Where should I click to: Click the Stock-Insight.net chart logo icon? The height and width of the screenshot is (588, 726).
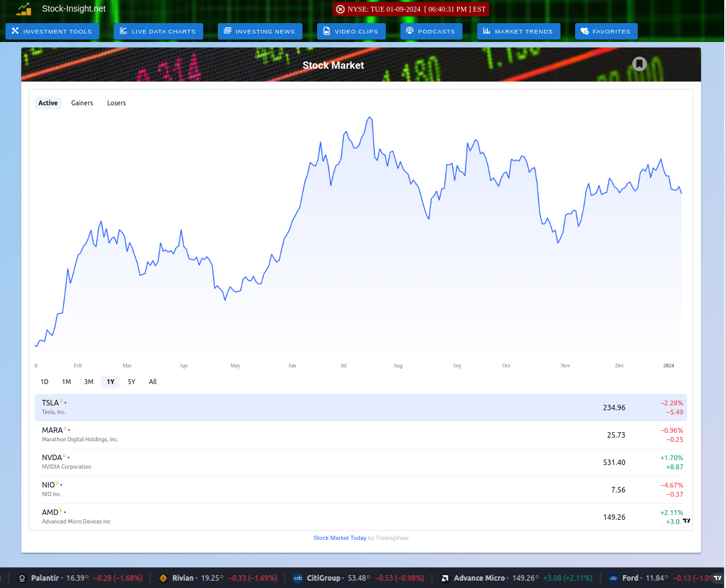(24, 9)
